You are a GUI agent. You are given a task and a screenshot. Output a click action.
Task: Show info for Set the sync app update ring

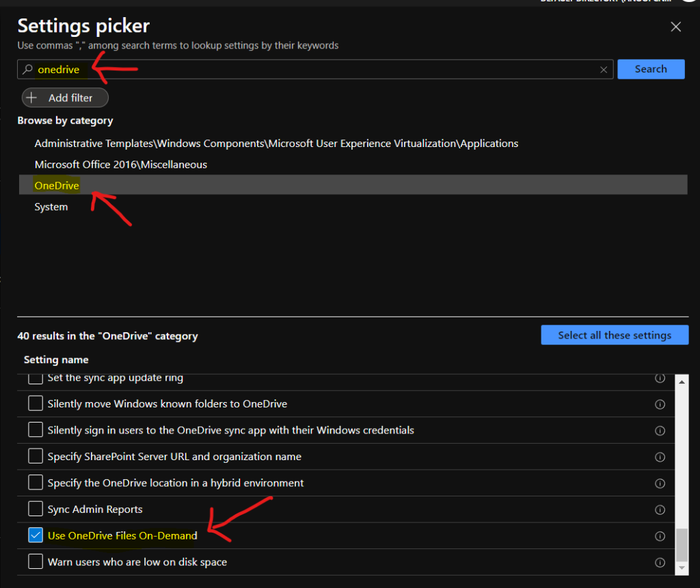click(x=660, y=378)
